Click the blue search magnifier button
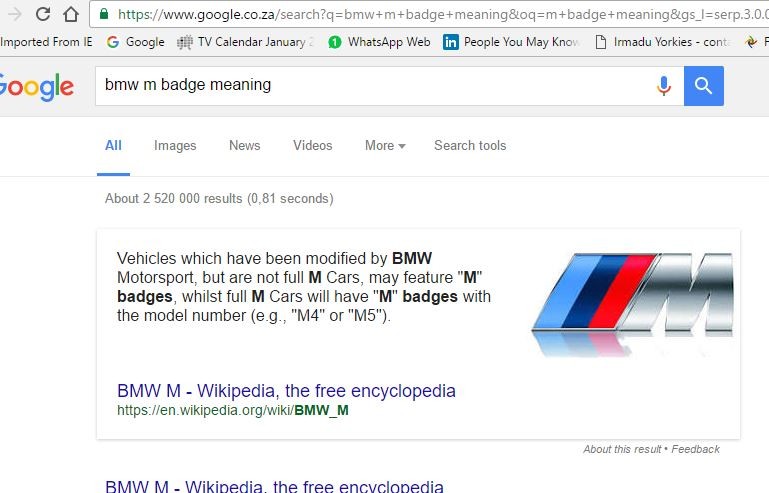The image size is (769, 493). [703, 86]
